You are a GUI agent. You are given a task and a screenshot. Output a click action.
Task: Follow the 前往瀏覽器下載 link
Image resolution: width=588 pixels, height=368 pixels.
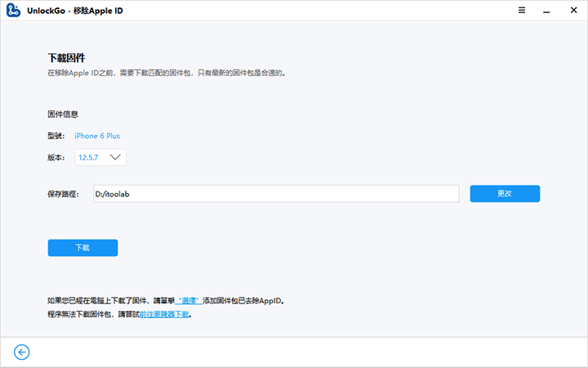point(163,314)
